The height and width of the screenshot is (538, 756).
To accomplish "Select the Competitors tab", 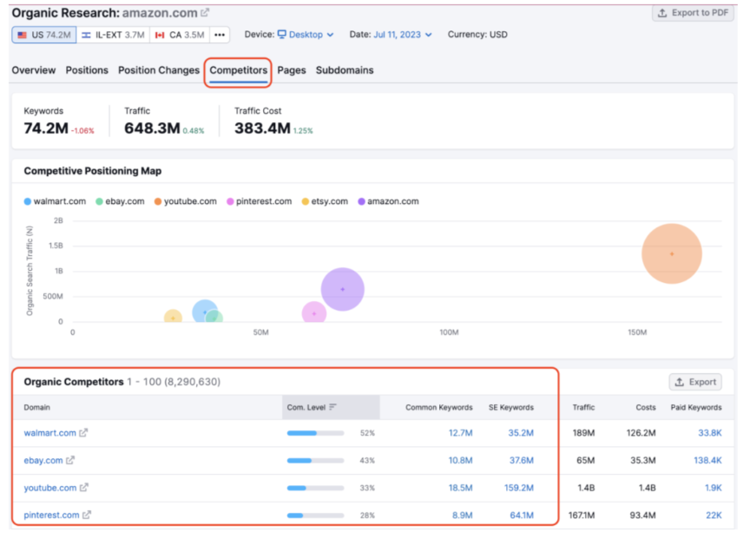I will [238, 70].
